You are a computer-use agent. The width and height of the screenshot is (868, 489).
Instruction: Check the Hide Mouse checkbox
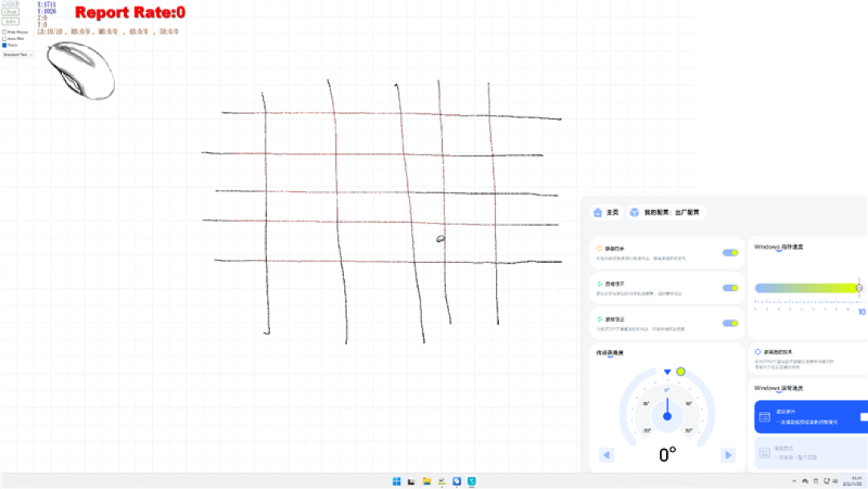(x=5, y=32)
